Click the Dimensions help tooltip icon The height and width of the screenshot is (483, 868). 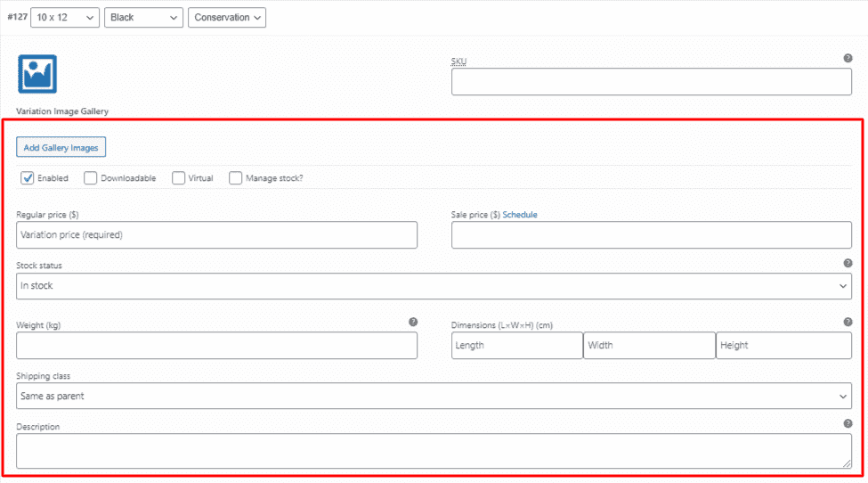848,322
